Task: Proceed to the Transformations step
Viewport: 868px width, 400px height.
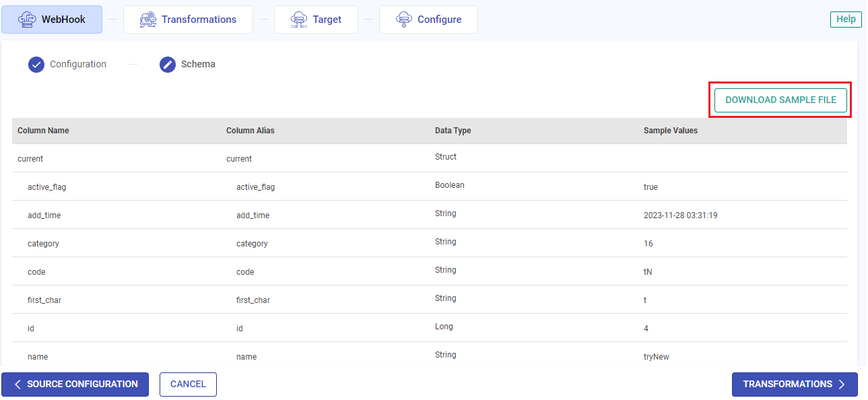Action: pos(795,384)
